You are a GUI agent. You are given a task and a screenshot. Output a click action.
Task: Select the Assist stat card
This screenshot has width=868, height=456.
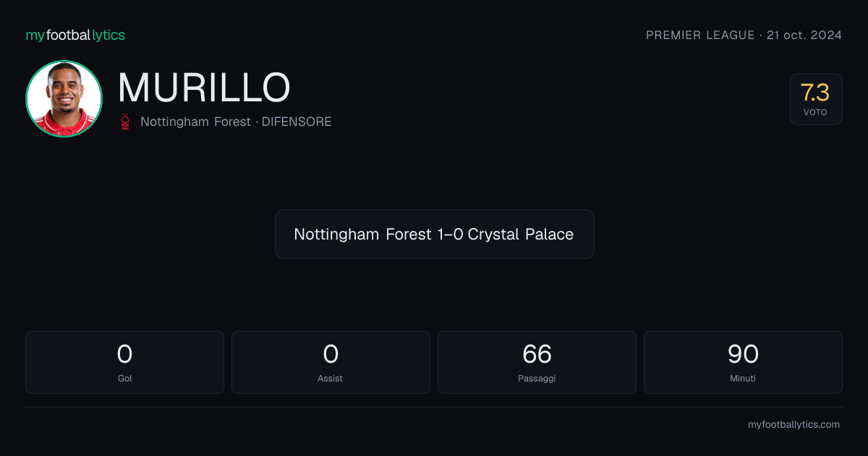pos(331,362)
